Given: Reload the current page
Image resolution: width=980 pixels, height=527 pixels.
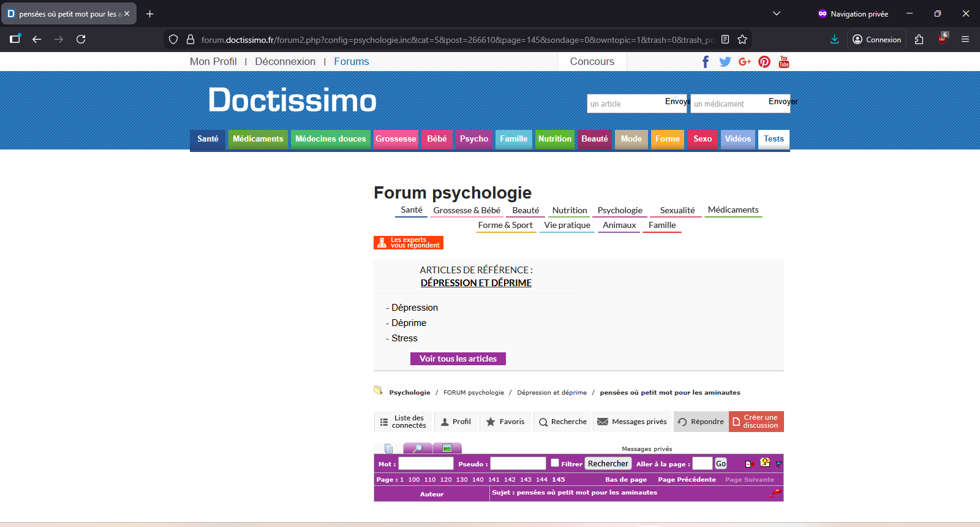Looking at the screenshot, I should pyautogui.click(x=81, y=39).
